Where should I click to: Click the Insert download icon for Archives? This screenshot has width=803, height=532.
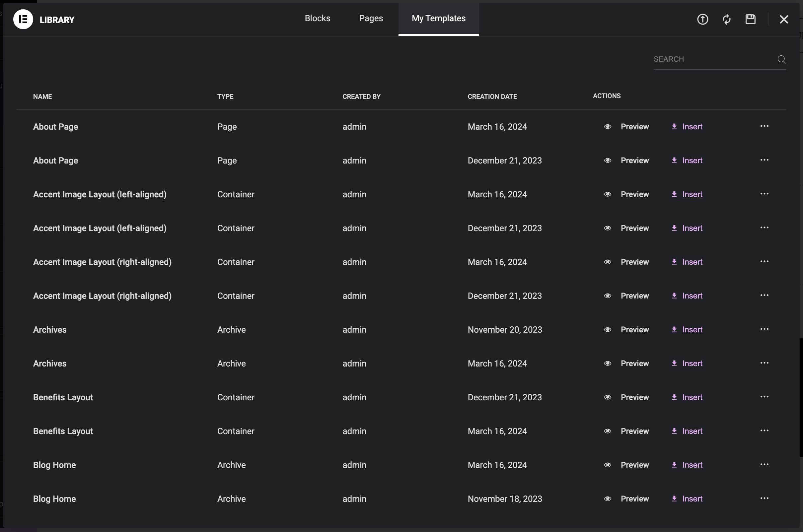(674, 329)
